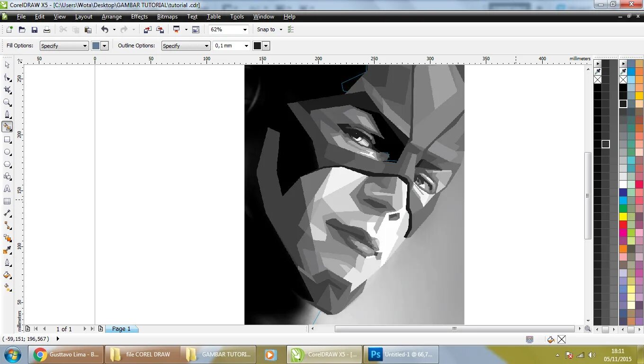
Task: Open the Application launcher dropdown arrow
Action: (x=186, y=29)
